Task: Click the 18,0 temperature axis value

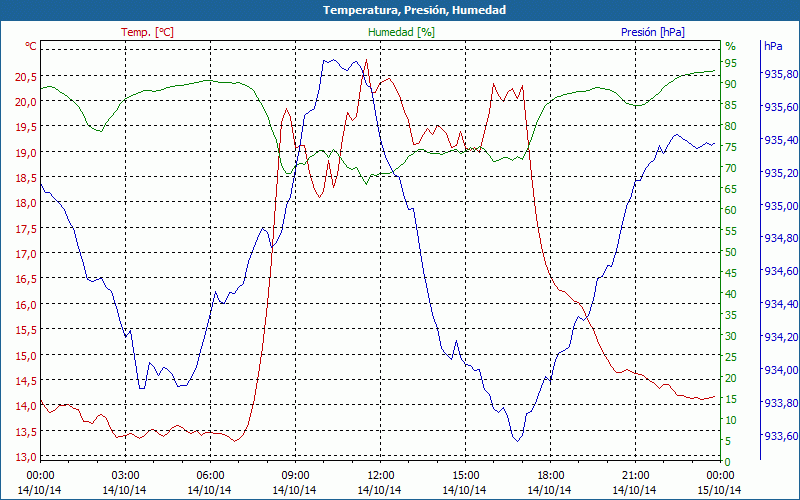Action: (26, 203)
